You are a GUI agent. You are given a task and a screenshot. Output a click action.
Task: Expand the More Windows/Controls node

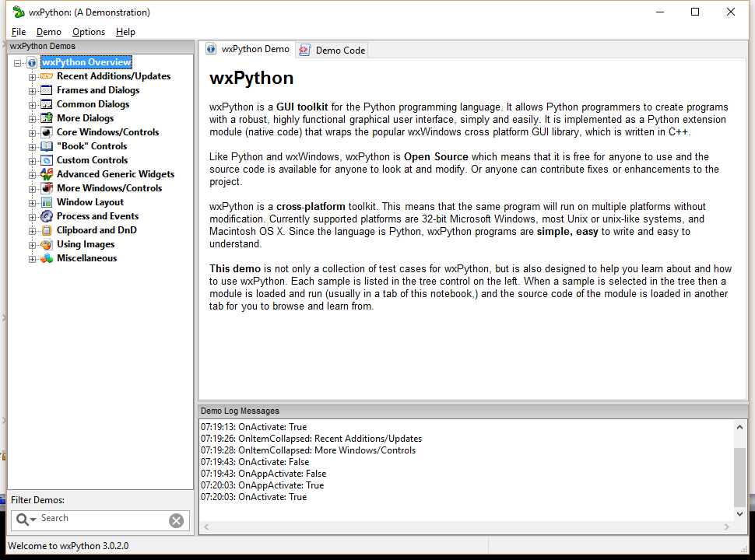tap(32, 189)
